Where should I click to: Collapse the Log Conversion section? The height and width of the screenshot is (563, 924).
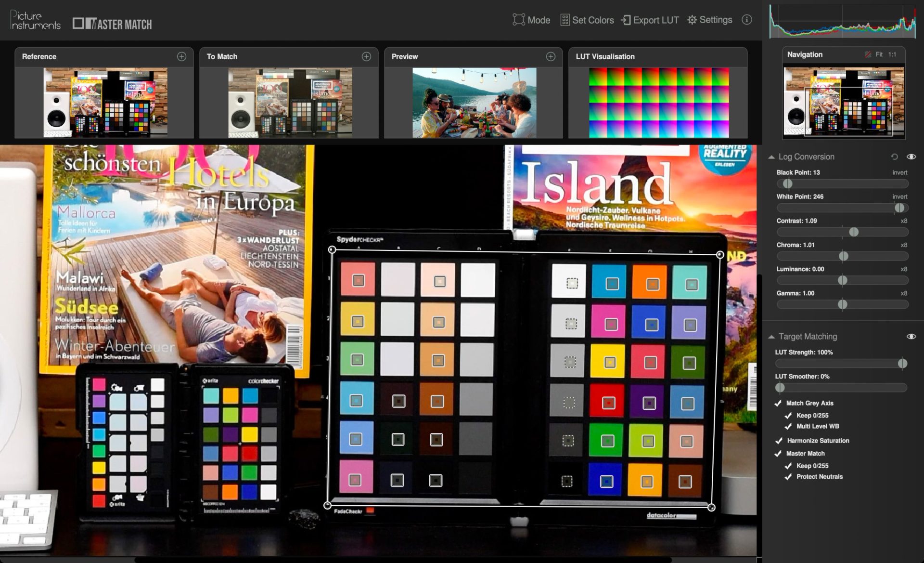pos(771,157)
